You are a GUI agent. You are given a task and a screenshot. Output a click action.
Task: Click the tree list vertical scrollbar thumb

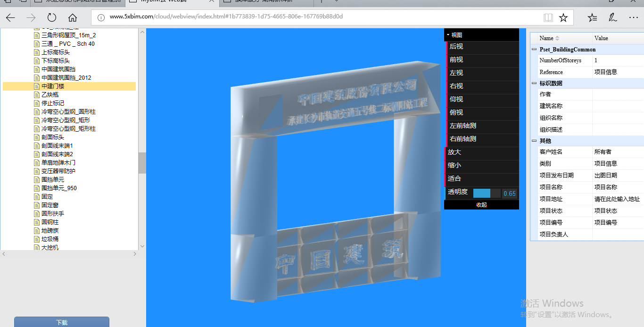pyautogui.click(x=142, y=163)
